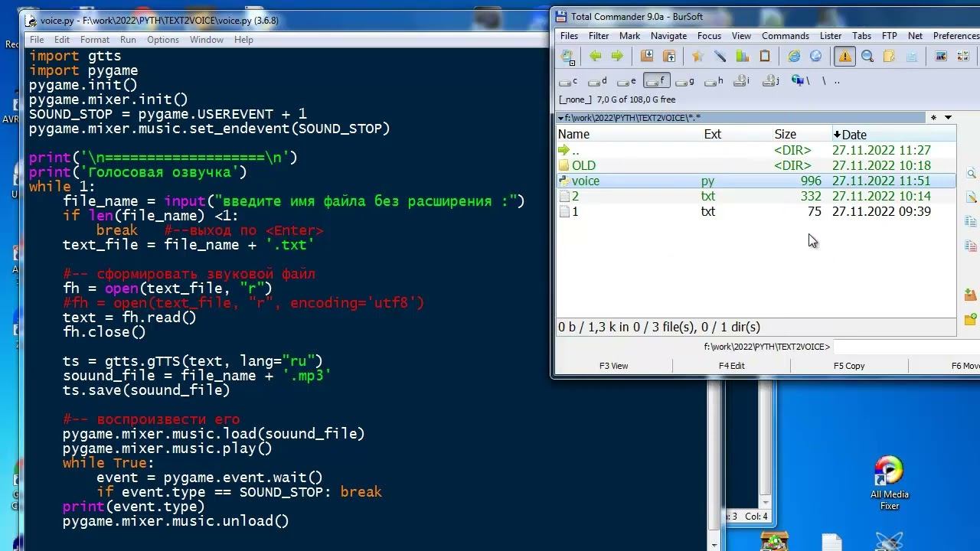The image size is (980, 551).
Task: Select optical drive j button
Action: pyautogui.click(x=771, y=80)
